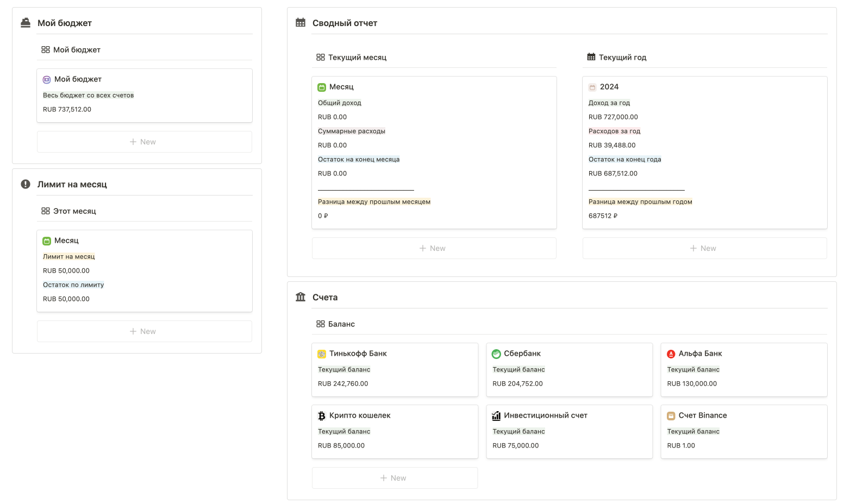The width and height of the screenshot is (850, 504).
Task: Add New account under Счета
Action: [394, 478]
